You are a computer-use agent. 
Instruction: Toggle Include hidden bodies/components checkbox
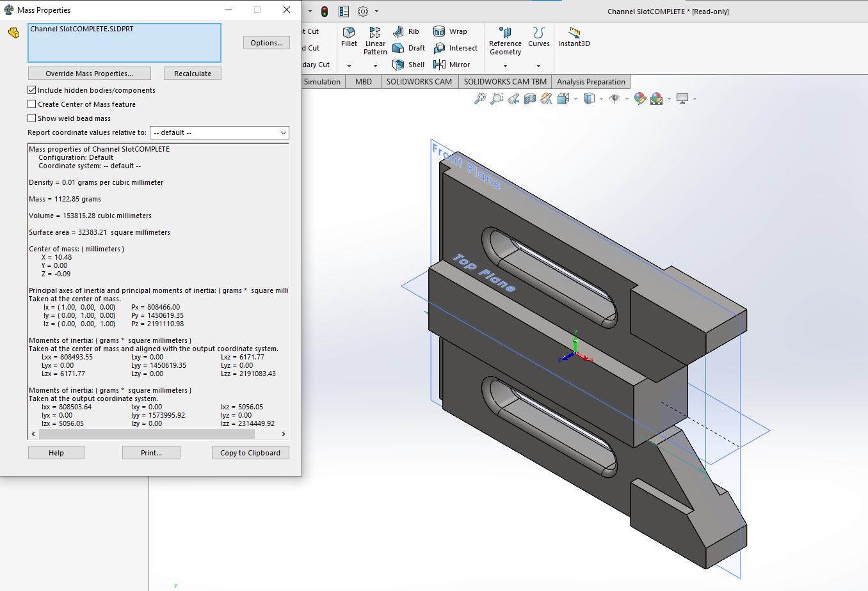(x=31, y=90)
